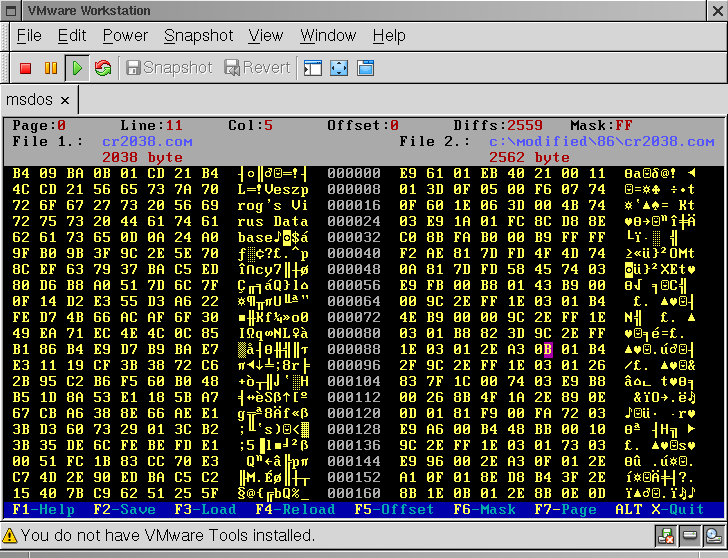Image resolution: width=728 pixels, height=558 pixels.
Task: Open the File menu
Action: [29, 36]
